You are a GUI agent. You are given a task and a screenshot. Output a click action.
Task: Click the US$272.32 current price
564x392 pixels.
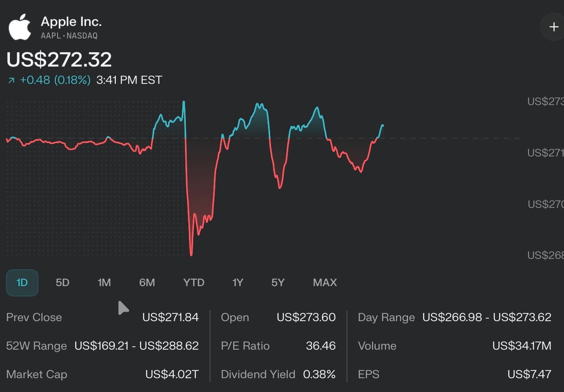tap(59, 60)
